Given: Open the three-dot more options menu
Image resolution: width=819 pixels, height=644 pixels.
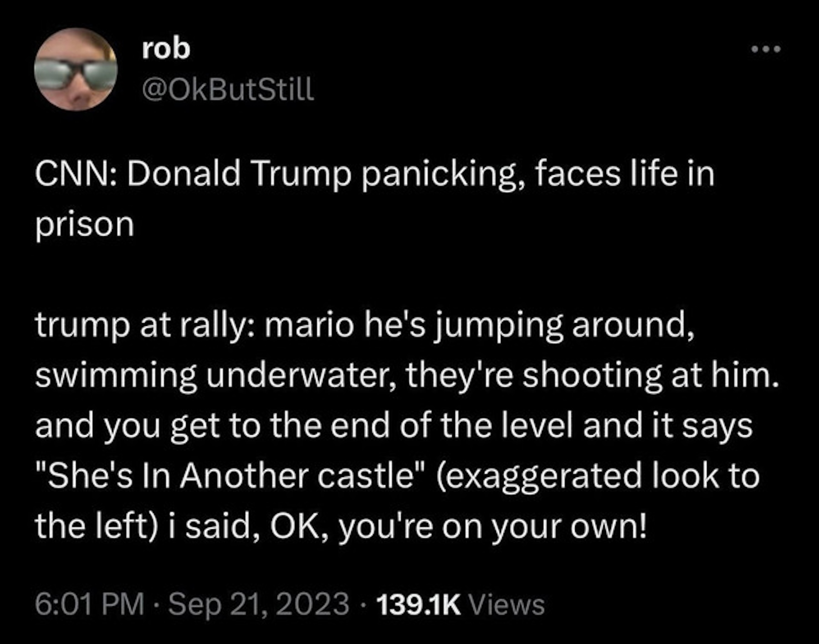Looking at the screenshot, I should point(765,49).
